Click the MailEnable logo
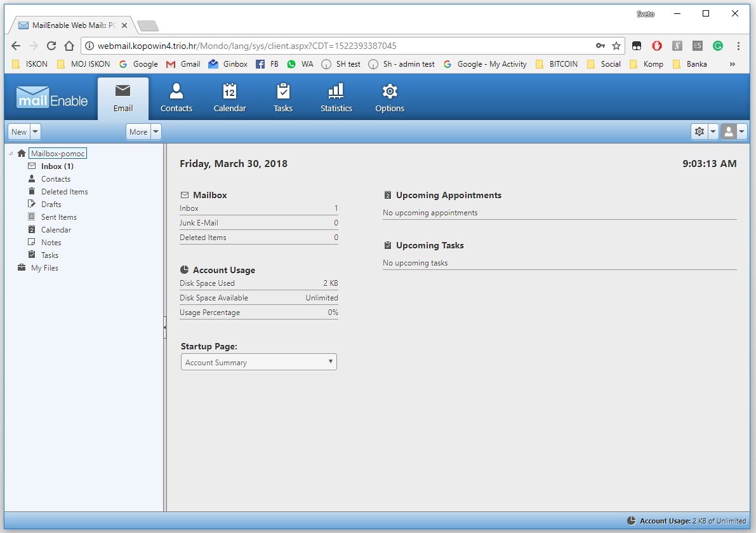This screenshot has width=756, height=533. [51, 98]
